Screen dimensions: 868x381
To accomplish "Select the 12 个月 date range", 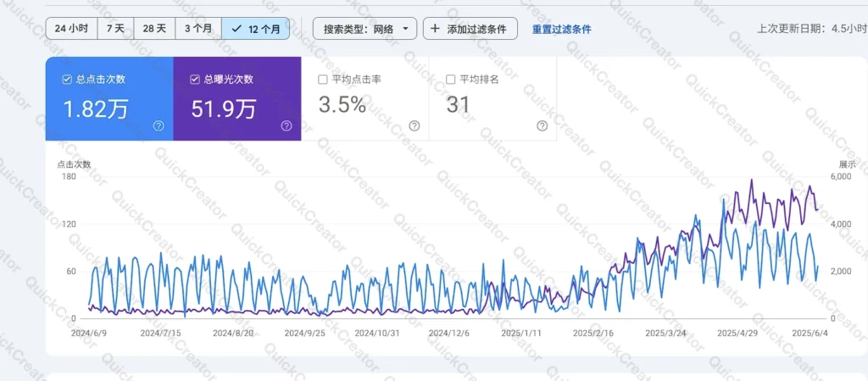I will (255, 29).
